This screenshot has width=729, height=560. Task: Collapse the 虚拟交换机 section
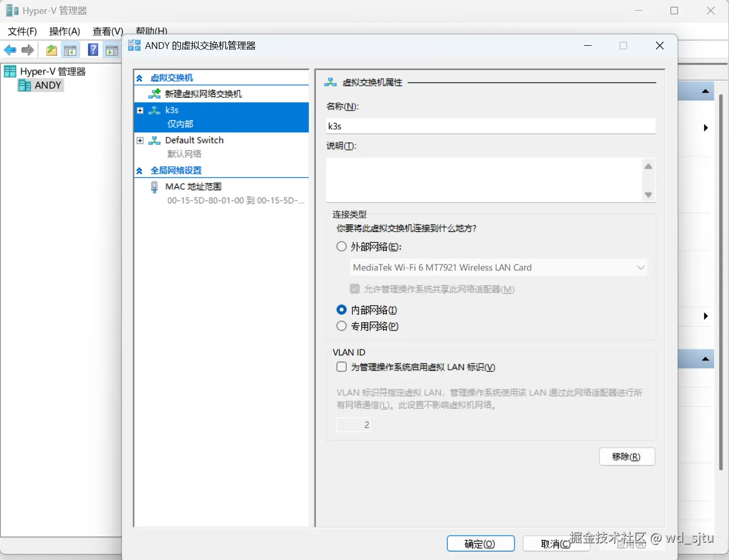tap(139, 78)
